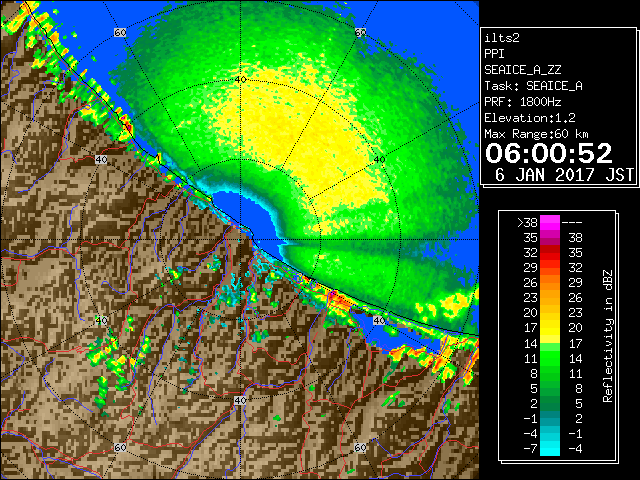The height and width of the screenshot is (480, 640).
Task: Click the "PPI" scan type label
Action: tap(494, 54)
